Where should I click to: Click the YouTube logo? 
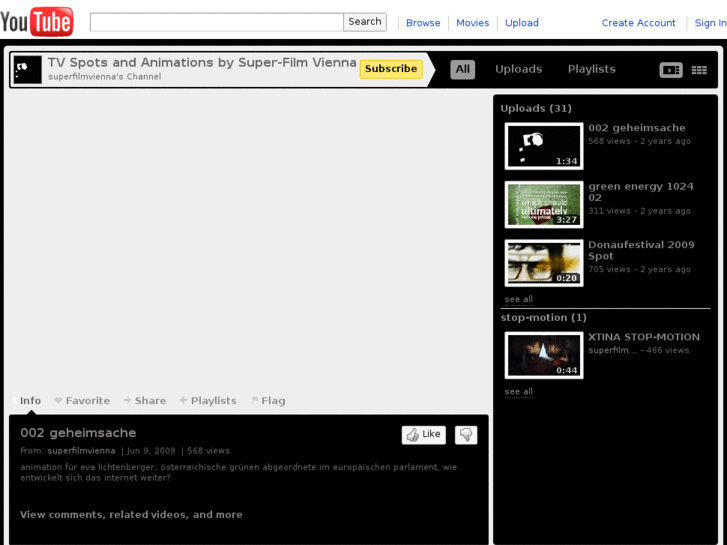(x=37, y=21)
